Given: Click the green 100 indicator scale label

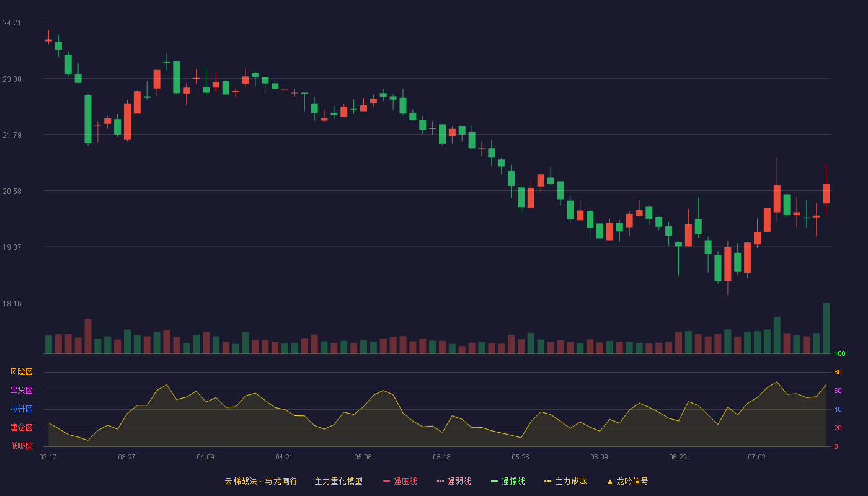Looking at the screenshot, I should coord(839,354).
